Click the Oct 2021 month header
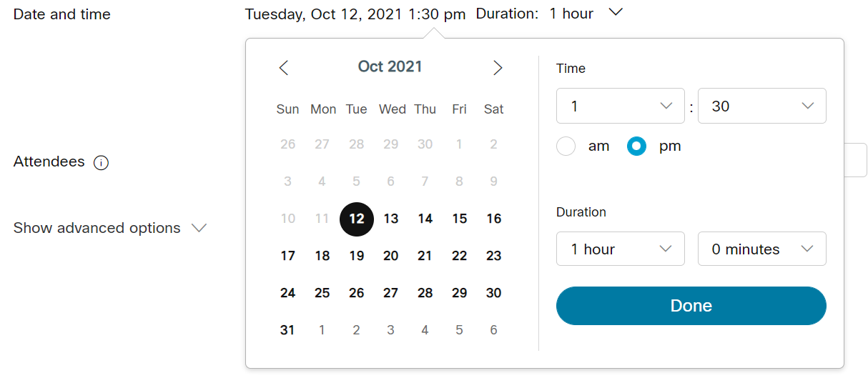 click(x=390, y=66)
